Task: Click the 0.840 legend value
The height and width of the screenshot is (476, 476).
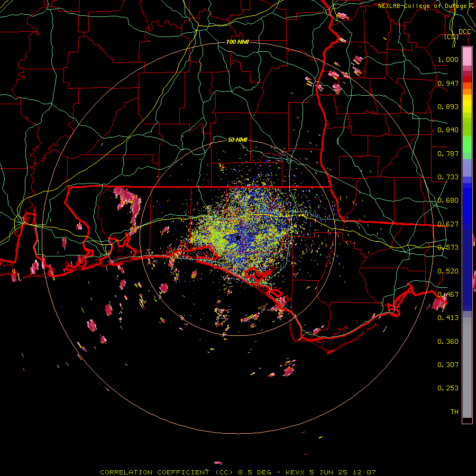Action: click(448, 130)
